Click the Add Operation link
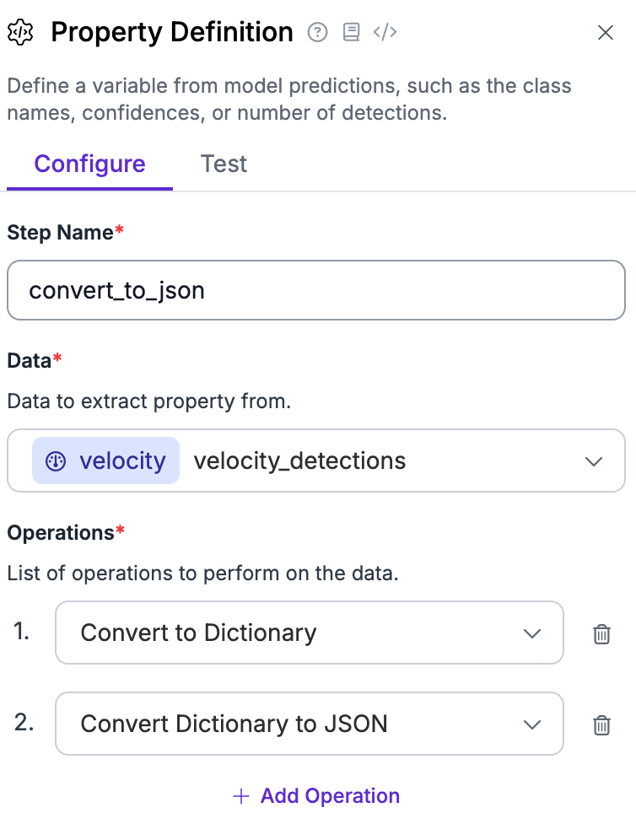This screenshot has width=636, height=840. click(x=316, y=796)
